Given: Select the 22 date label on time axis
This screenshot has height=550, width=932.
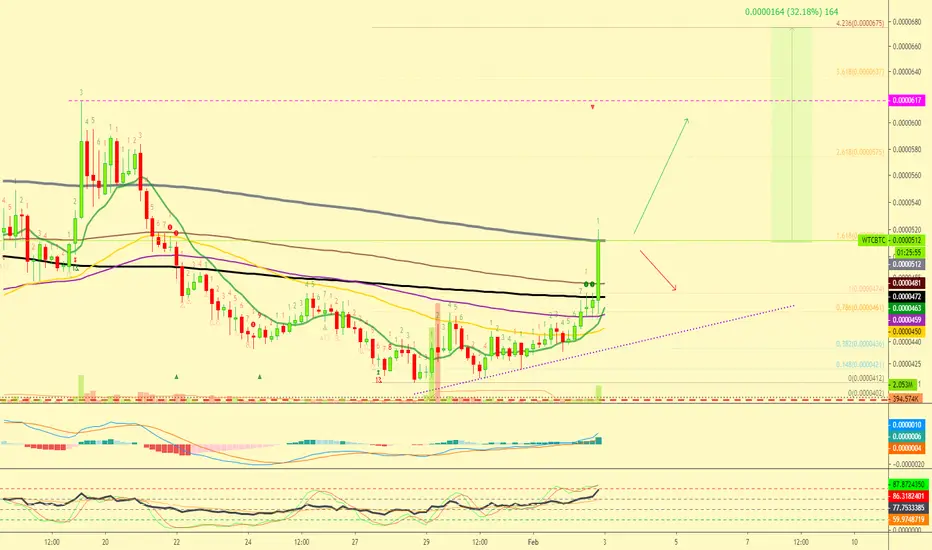Looking at the screenshot, I should (177, 542).
